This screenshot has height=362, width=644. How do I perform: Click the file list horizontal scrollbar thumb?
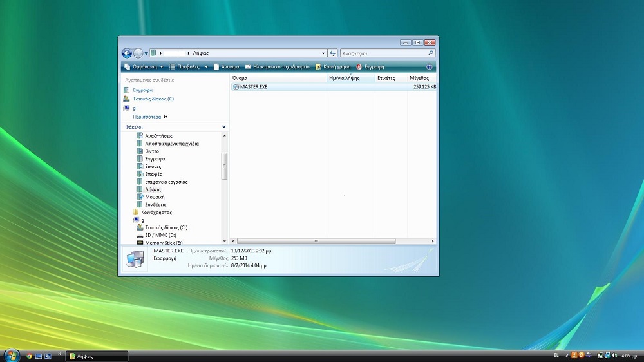pos(316,241)
